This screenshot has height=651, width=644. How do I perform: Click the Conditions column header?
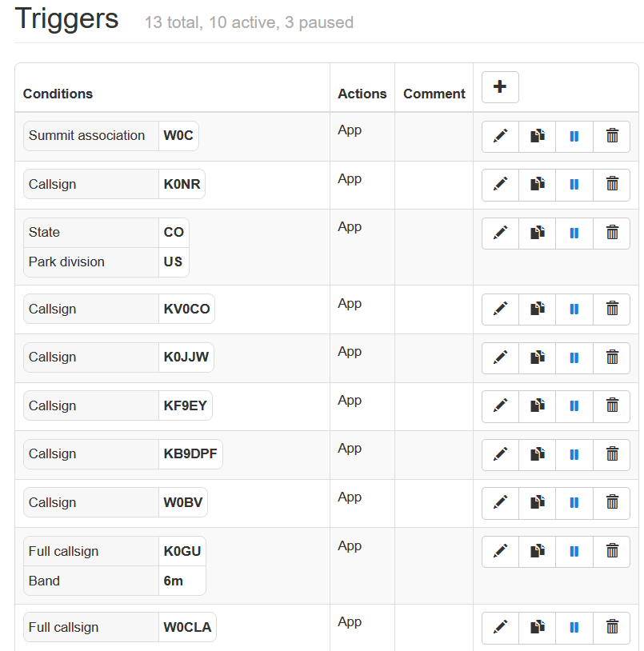[58, 94]
